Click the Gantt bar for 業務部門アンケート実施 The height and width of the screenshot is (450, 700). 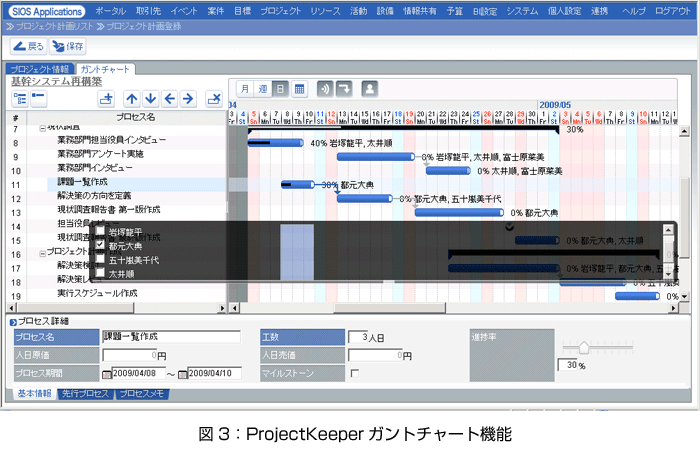(376, 157)
